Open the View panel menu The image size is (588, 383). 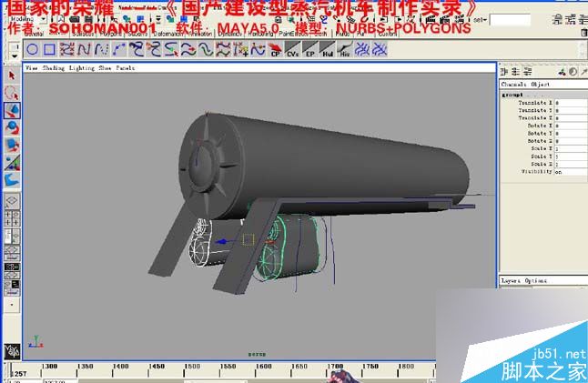pos(32,68)
